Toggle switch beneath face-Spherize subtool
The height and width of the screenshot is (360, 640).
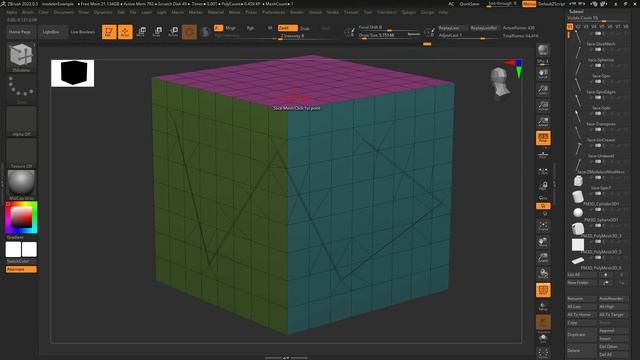click(x=598, y=65)
